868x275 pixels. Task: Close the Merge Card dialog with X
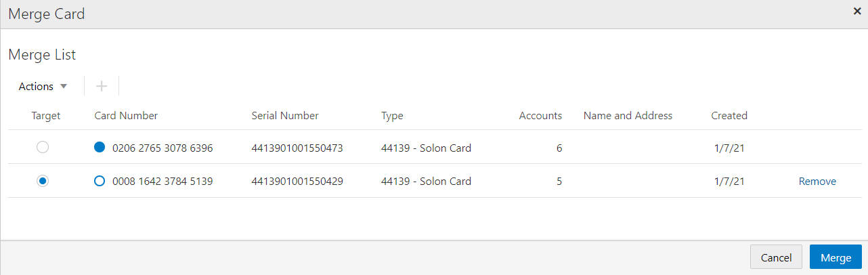pyautogui.click(x=856, y=11)
